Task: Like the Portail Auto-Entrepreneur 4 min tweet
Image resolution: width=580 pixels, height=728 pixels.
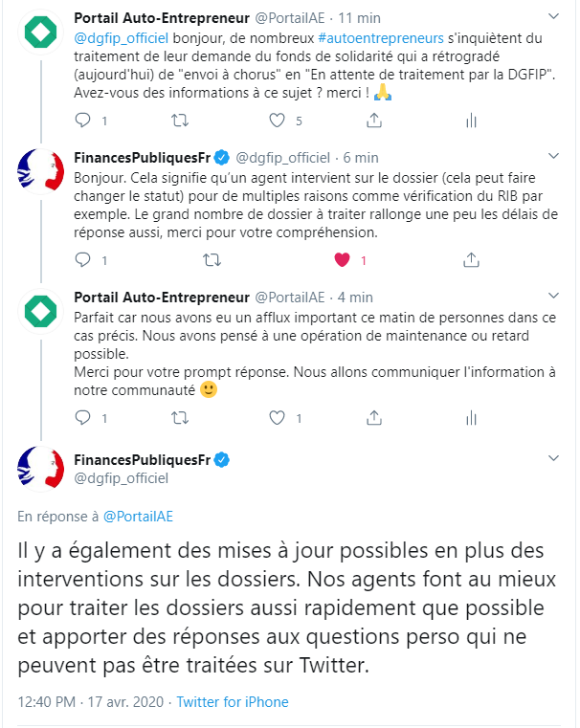Action: 278,418
